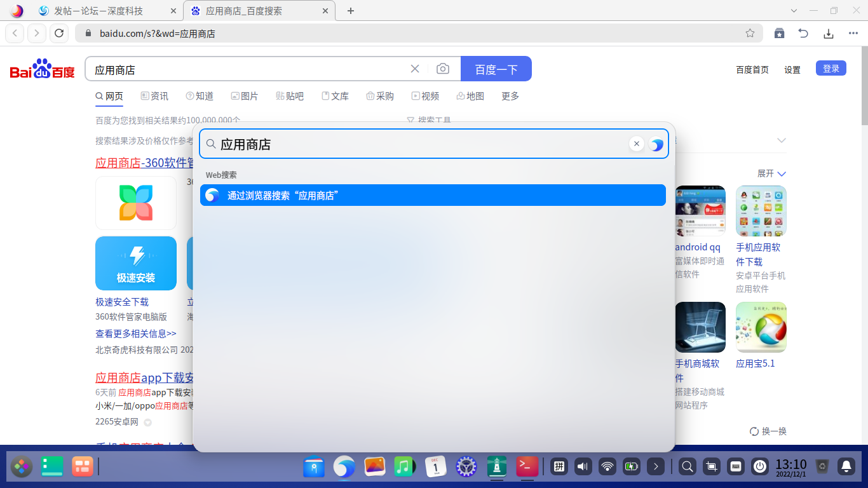
Task: Open Grand Search magnifier in the dock
Action: tap(688, 467)
